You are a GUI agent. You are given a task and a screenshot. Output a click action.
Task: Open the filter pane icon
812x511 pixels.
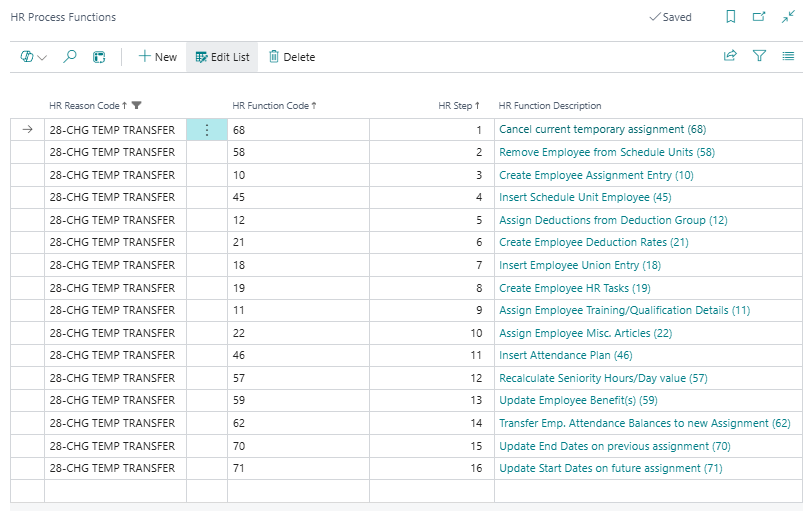click(759, 56)
